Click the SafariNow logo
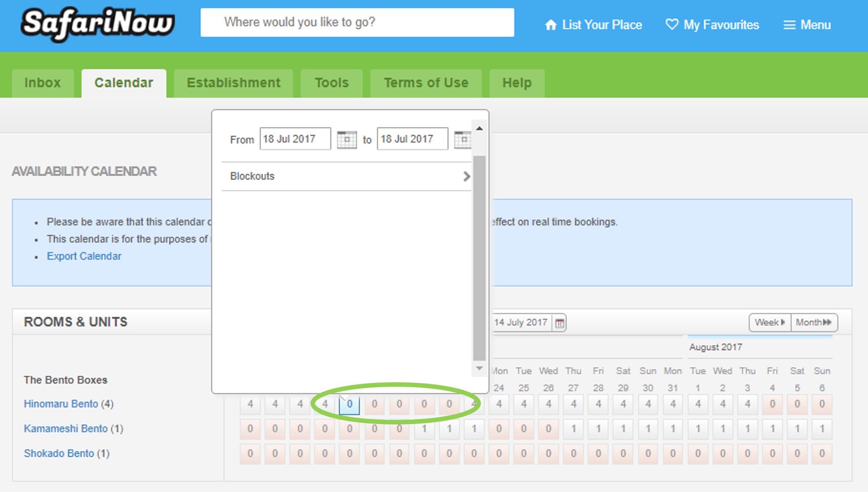This screenshot has width=868, height=492. click(98, 24)
